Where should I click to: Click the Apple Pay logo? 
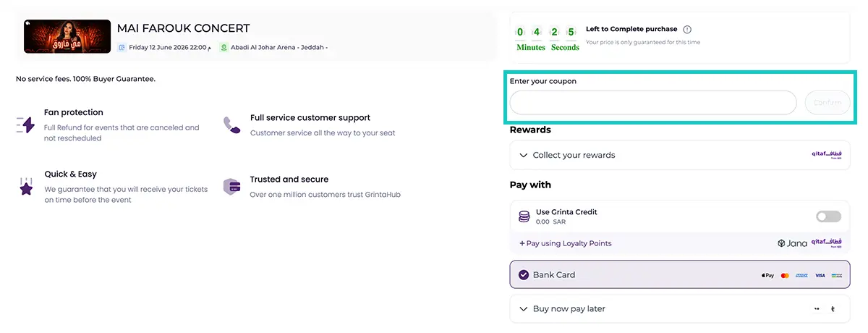pos(767,275)
